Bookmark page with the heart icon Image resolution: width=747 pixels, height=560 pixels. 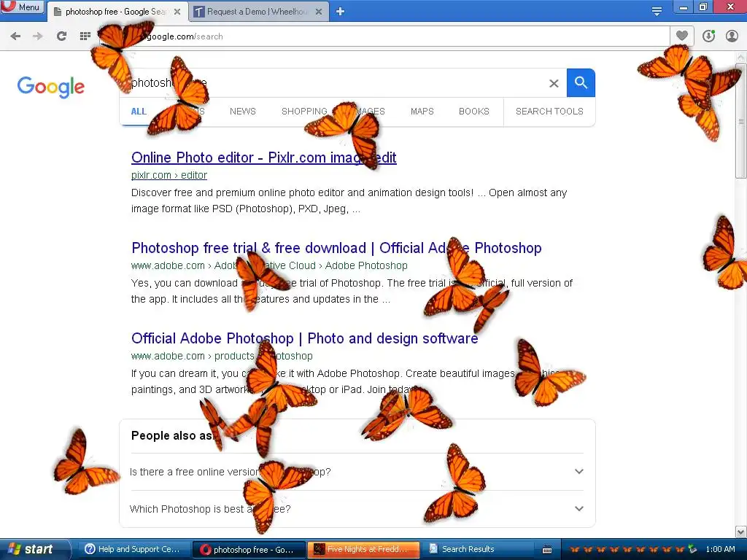point(682,36)
